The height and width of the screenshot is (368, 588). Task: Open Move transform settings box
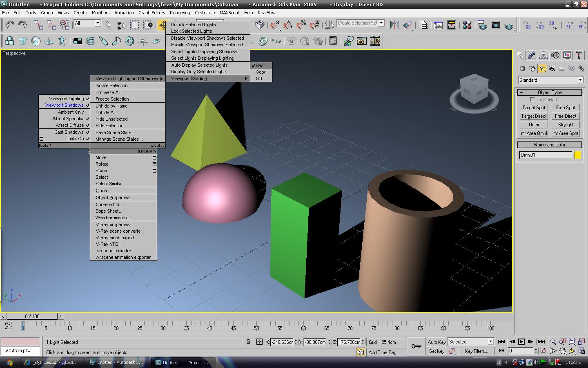pyautogui.click(x=154, y=157)
